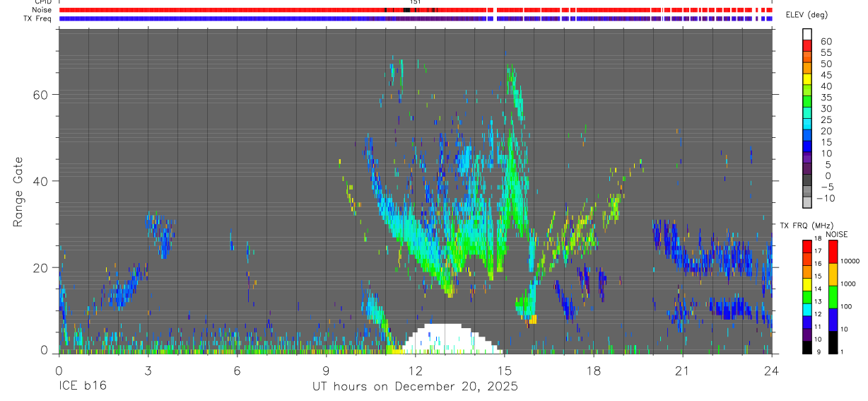Click the '24' hour tick label on x-axis

[771, 370]
